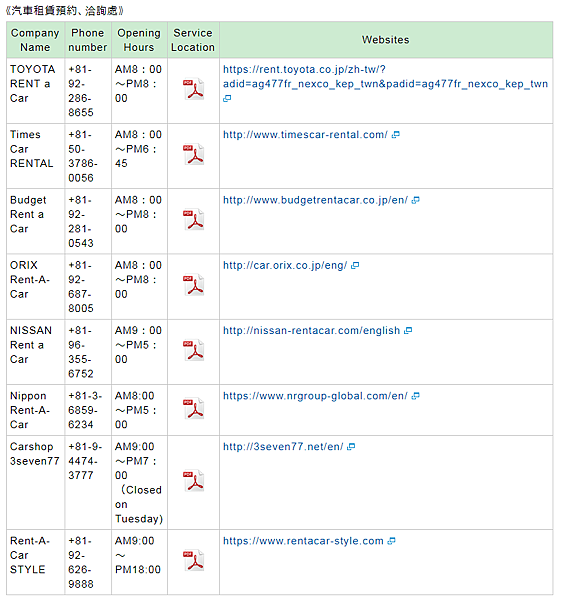Open NISSAN Rent a Car PDF icon
This screenshot has width=565, height=600.
(194, 350)
